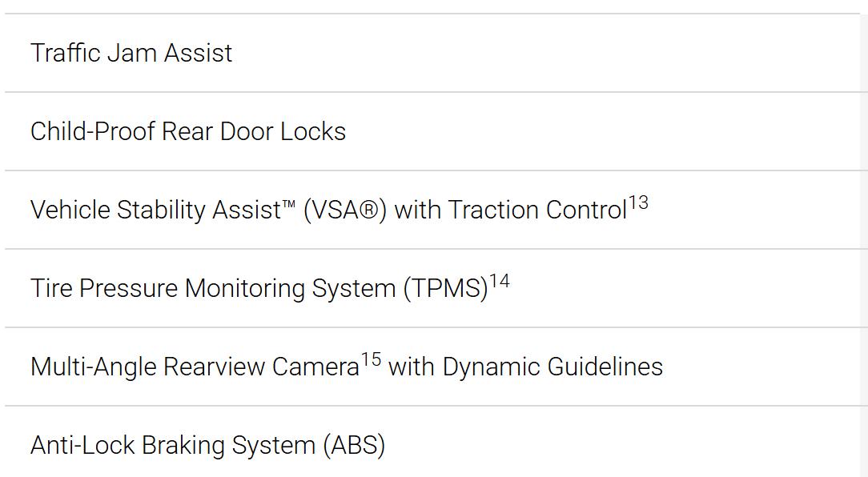
Task: Click Vehicle Stability Assist feature row
Action: (432, 210)
